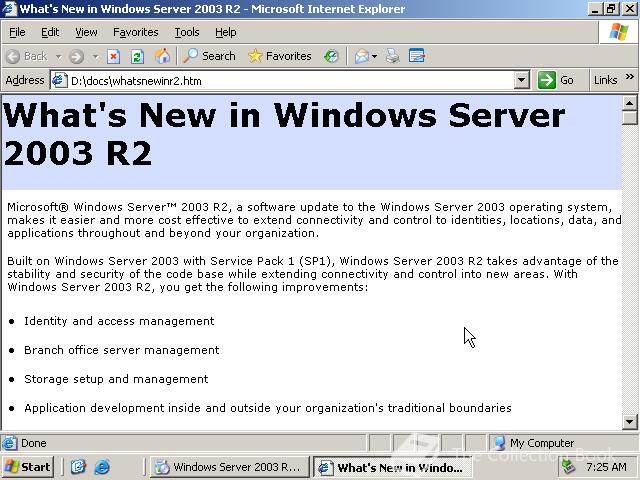Click the Start button

[x=28, y=467]
